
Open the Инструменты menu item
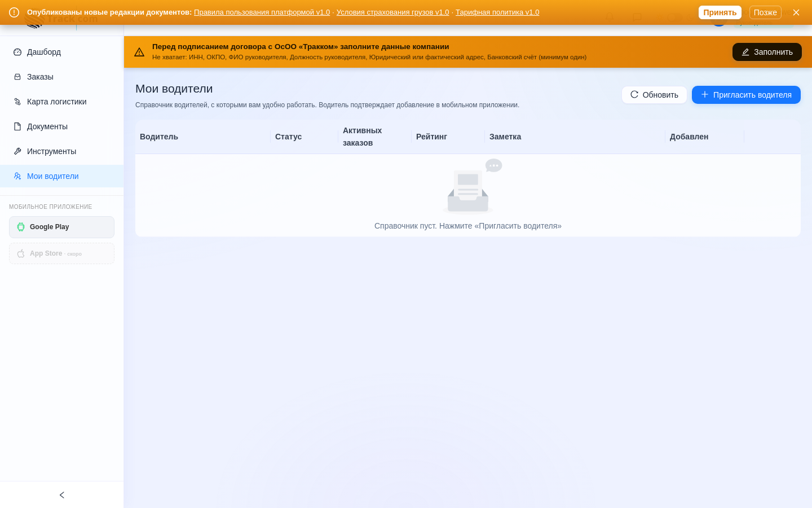click(x=62, y=151)
